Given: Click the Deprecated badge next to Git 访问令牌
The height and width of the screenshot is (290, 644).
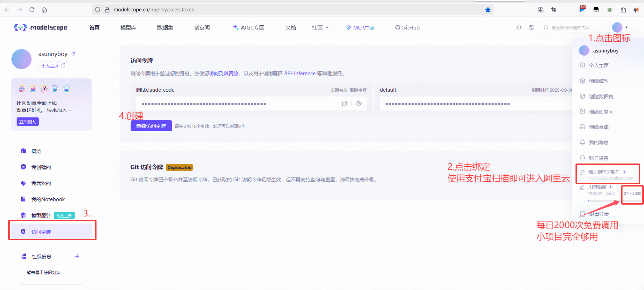Looking at the screenshot, I should [x=180, y=167].
